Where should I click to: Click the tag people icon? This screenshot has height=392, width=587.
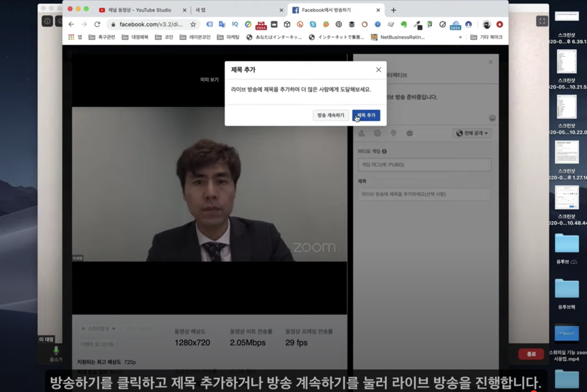[361, 133]
